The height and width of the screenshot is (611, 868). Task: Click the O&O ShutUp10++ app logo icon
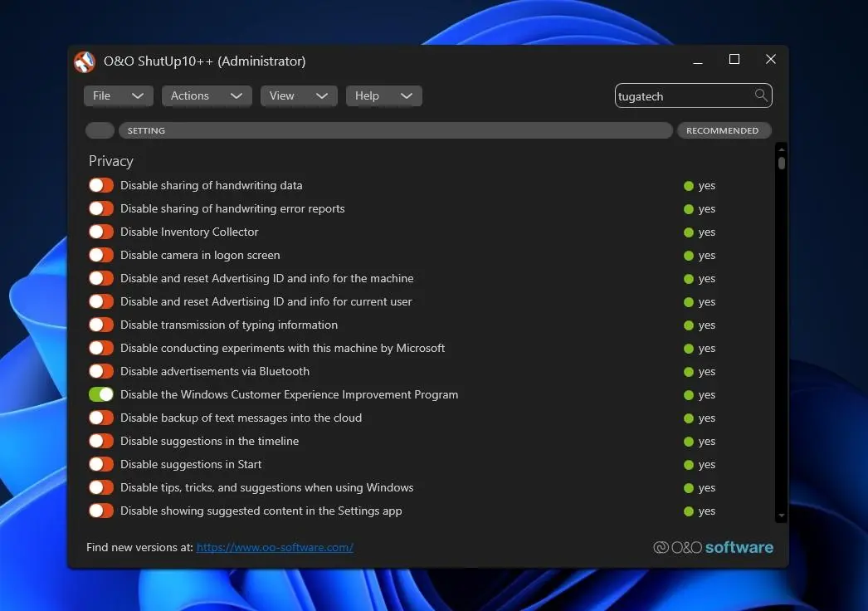tap(85, 61)
